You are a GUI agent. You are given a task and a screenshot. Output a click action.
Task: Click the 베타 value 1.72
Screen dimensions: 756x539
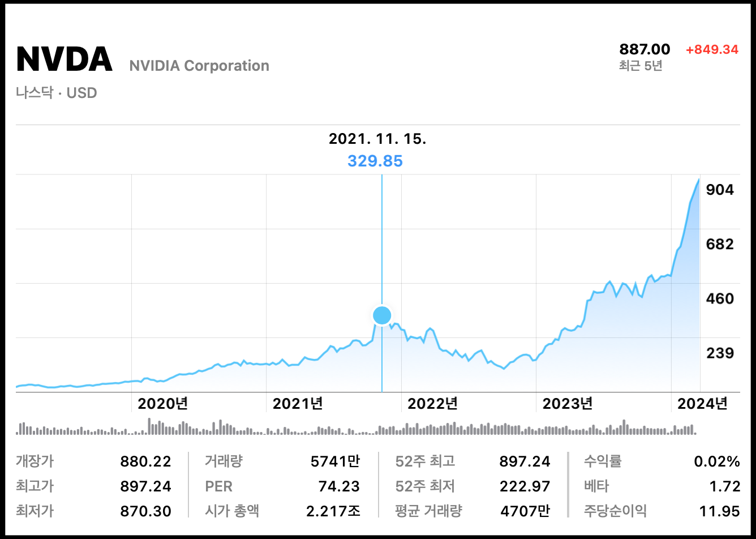[x=726, y=486]
